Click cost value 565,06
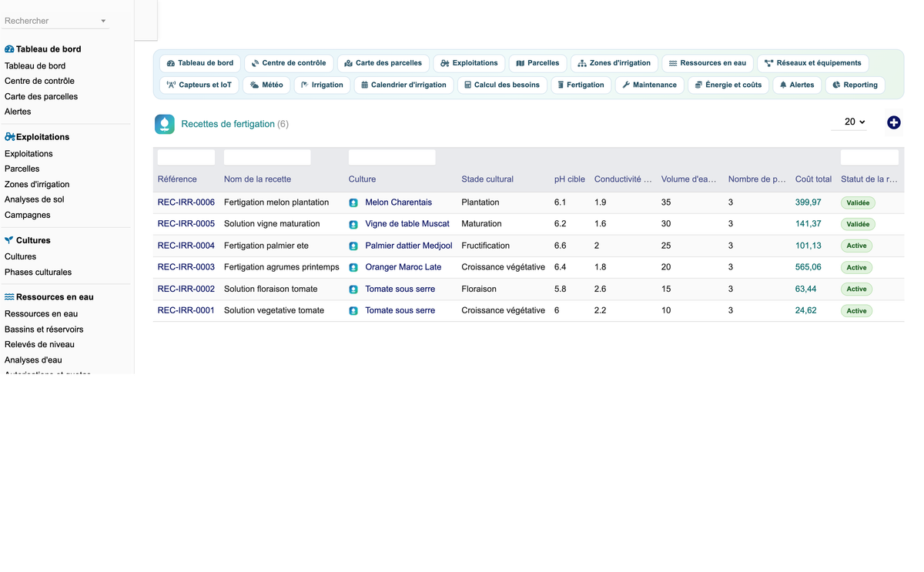Screen dimensions: 924x572 808,267
